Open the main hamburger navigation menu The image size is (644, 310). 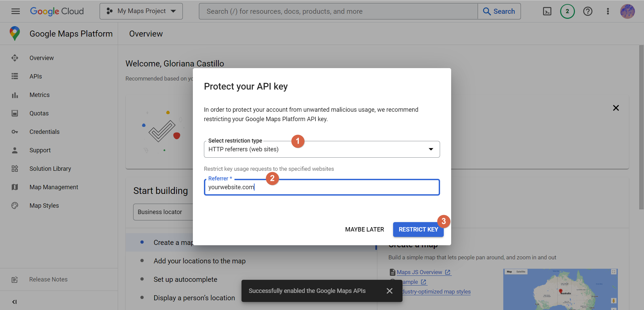(x=15, y=11)
